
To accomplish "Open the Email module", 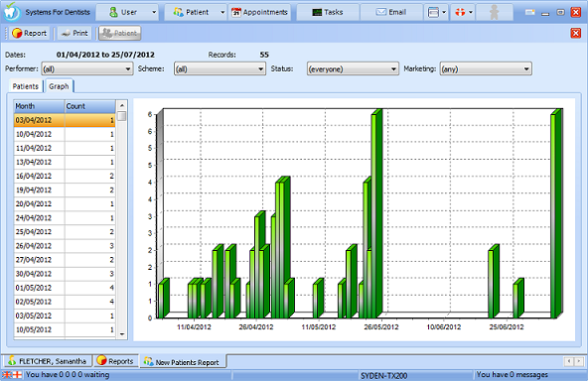I will pyautogui.click(x=391, y=12).
